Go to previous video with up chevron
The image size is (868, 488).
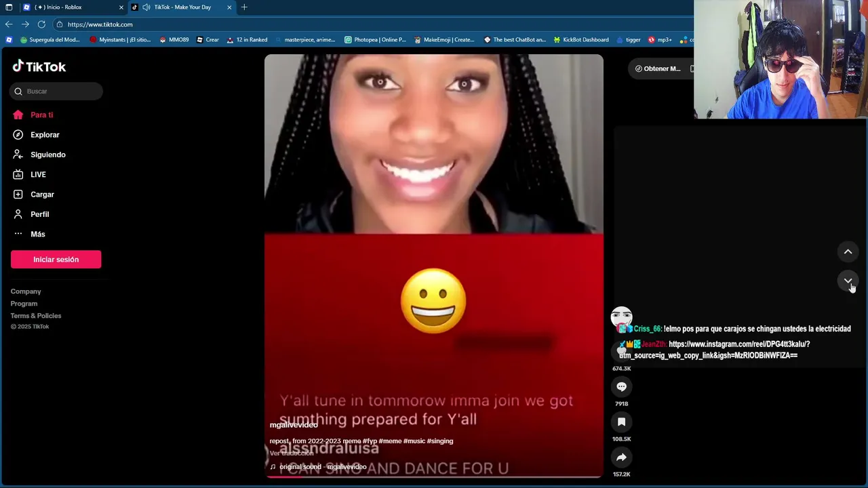(x=848, y=251)
